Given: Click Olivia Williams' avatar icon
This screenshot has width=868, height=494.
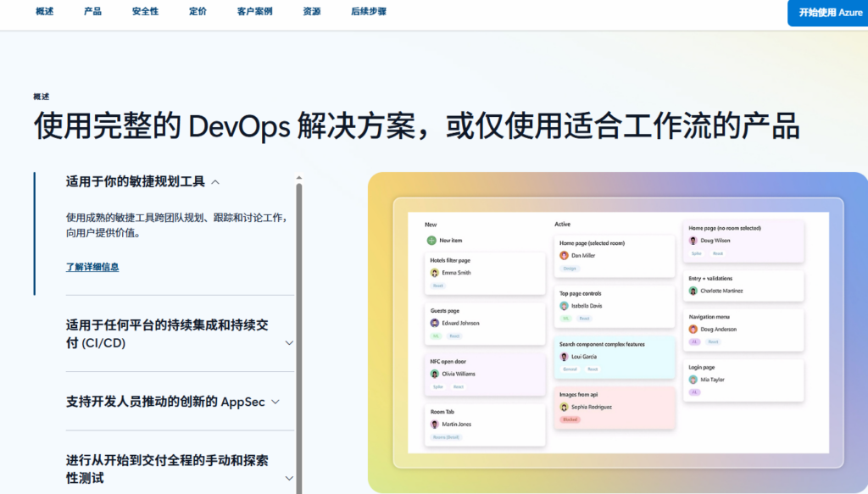Looking at the screenshot, I should click(435, 374).
